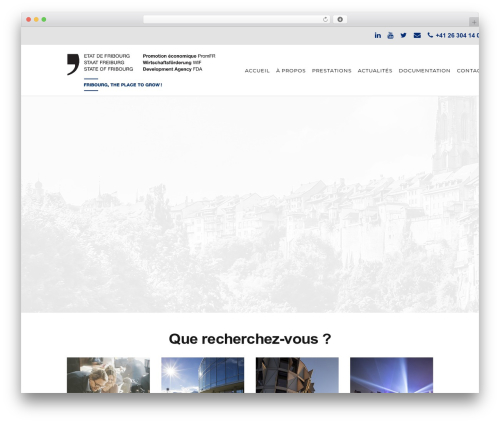Click the yellow minimize window button

[x=36, y=20]
